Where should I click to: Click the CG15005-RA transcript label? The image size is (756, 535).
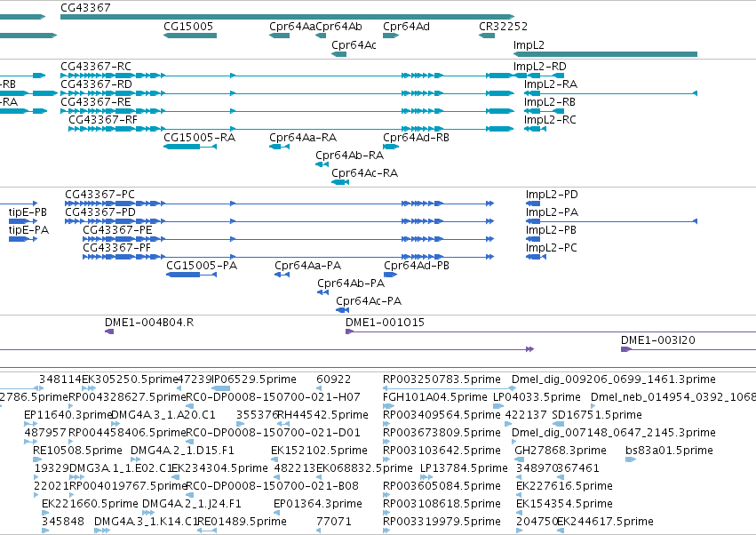pos(199,138)
